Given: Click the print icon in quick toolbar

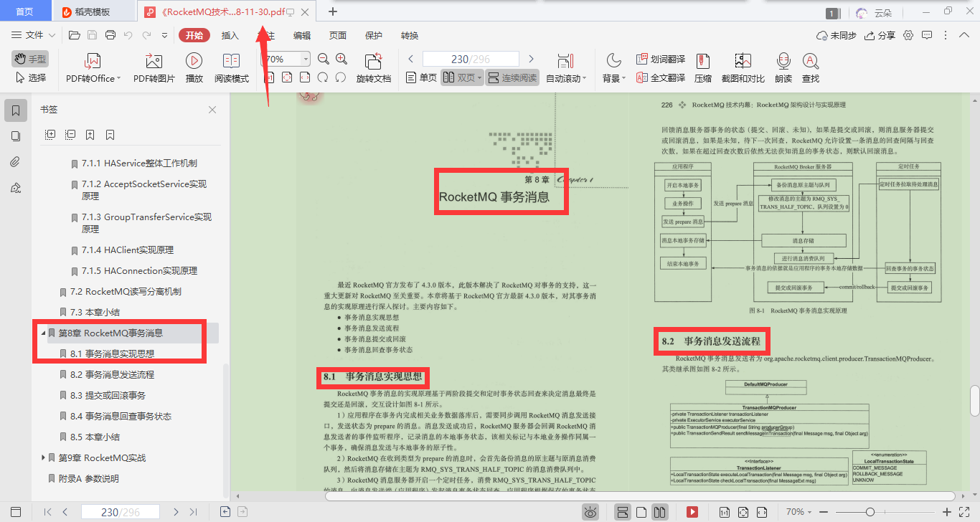Looking at the screenshot, I should tap(110, 35).
